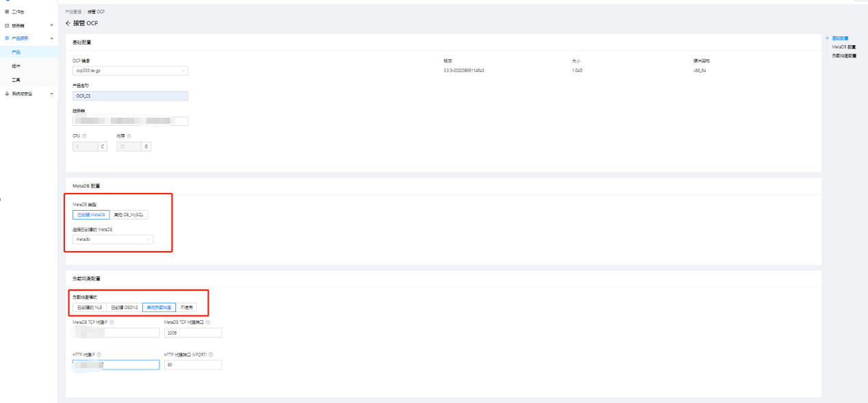The image size is (868, 403).
Task: Click the 工作台 icon in the sidebar
Action: 7,12
